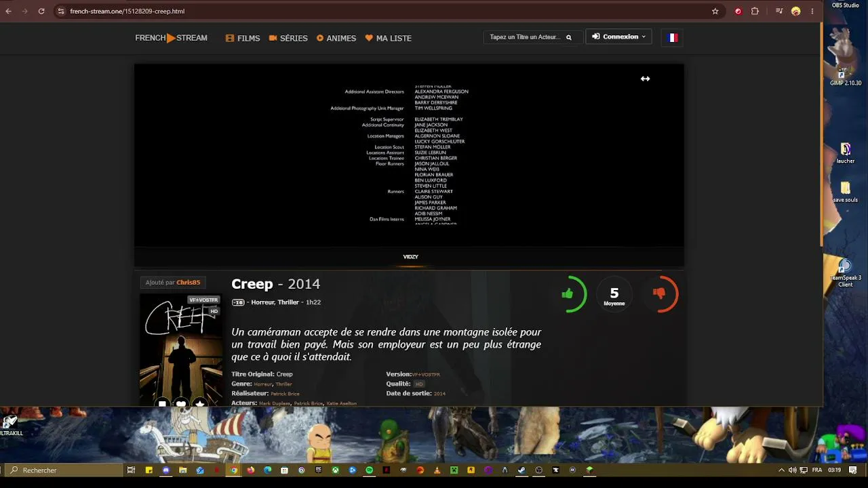Dislike the movie with the red thumbs-down
868x488 pixels.
[x=659, y=293]
